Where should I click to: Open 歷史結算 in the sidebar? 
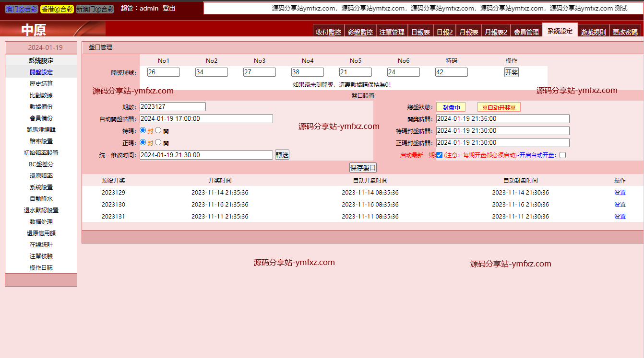coord(41,84)
